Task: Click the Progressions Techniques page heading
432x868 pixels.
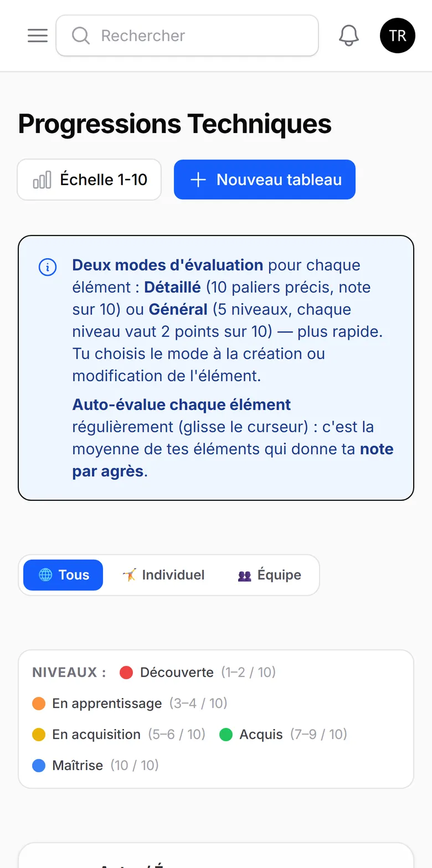Action: pos(175,124)
